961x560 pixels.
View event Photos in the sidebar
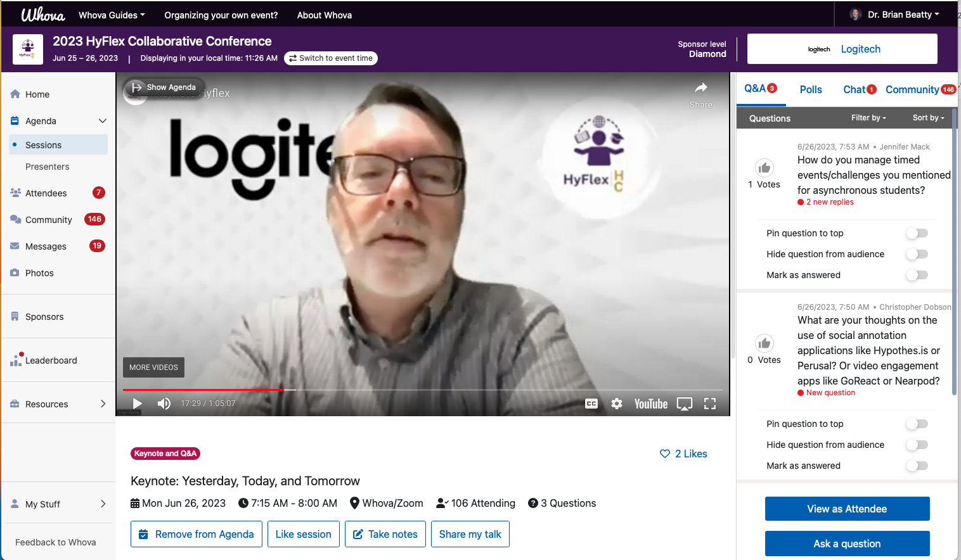38,272
